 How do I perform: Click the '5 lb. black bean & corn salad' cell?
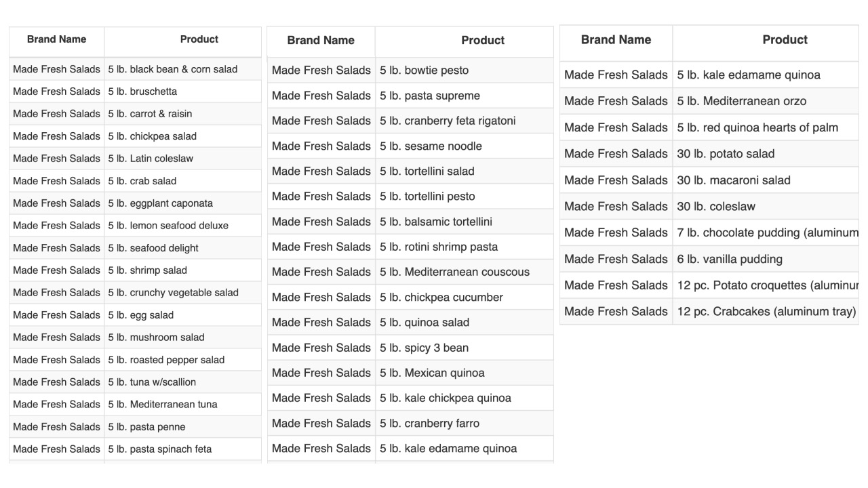click(x=182, y=69)
